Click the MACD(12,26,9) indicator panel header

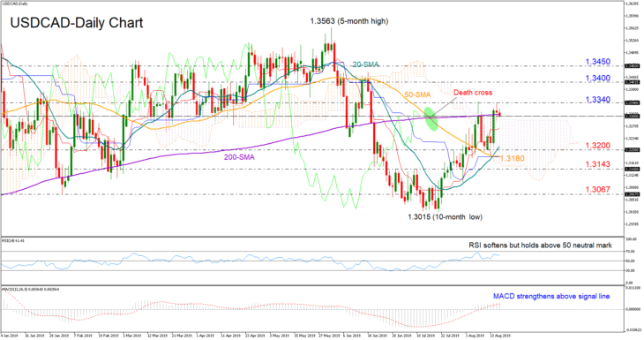pyautogui.click(x=30, y=290)
